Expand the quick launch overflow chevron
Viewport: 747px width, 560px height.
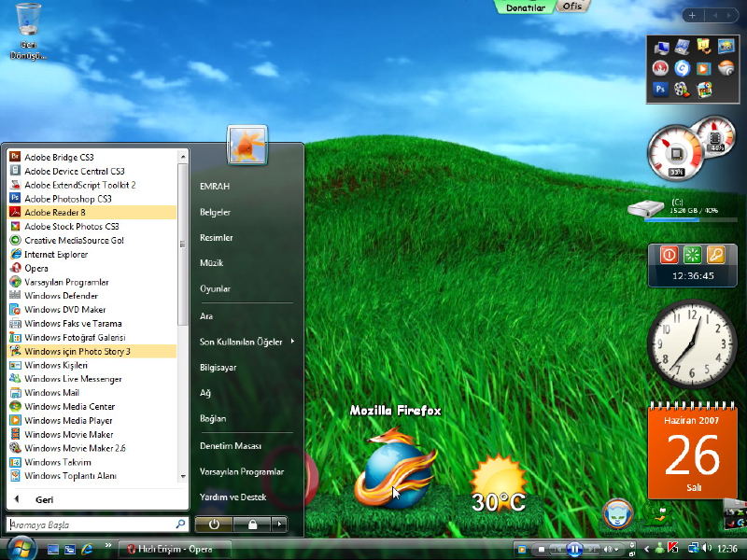[x=107, y=546]
